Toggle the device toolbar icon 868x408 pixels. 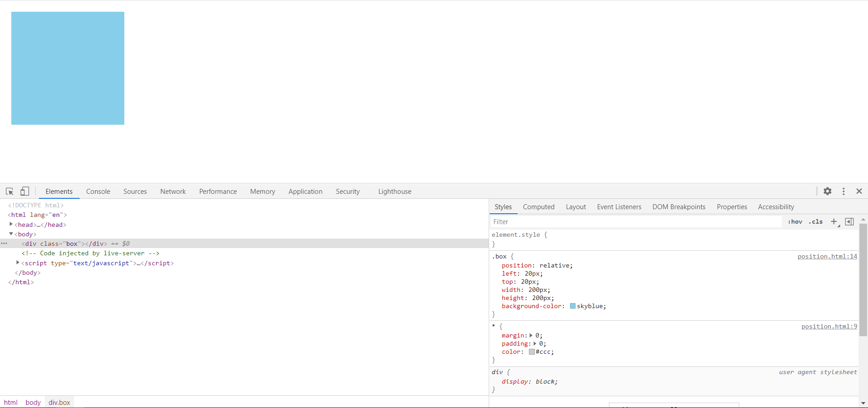point(25,191)
